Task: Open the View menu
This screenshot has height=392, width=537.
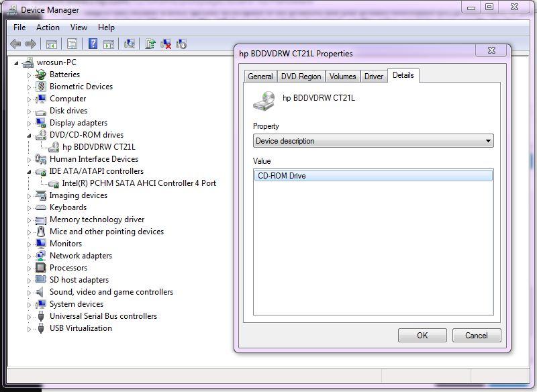Action: pyautogui.click(x=79, y=28)
